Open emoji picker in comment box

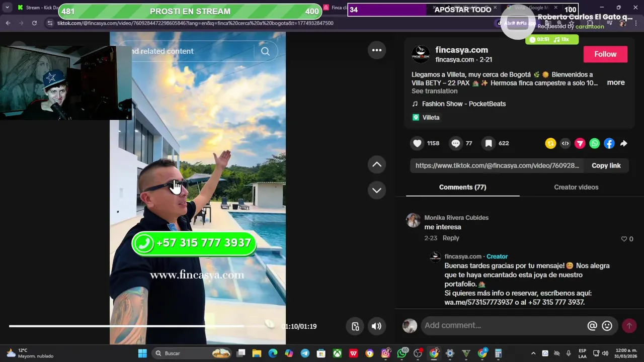point(607,326)
